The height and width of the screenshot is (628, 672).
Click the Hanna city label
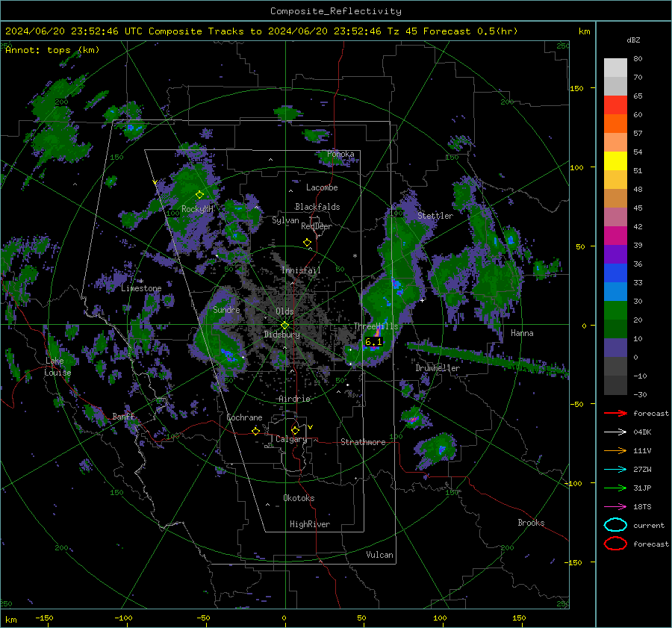522,333
